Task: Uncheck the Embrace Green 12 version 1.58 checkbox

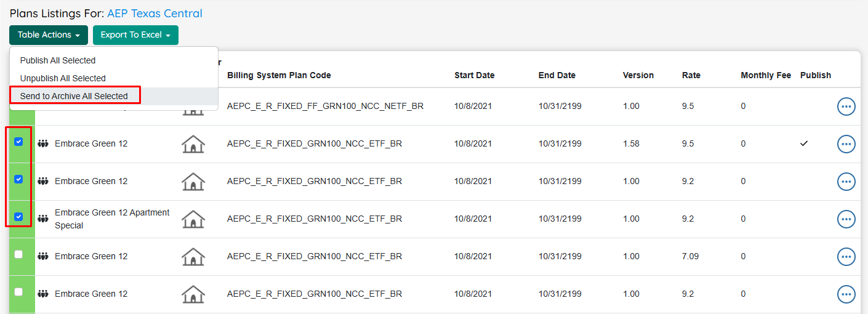Action: (18, 142)
